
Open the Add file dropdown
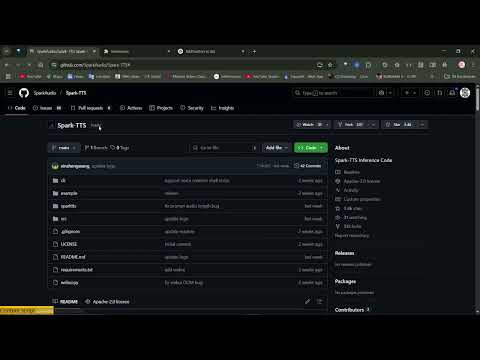[276, 148]
